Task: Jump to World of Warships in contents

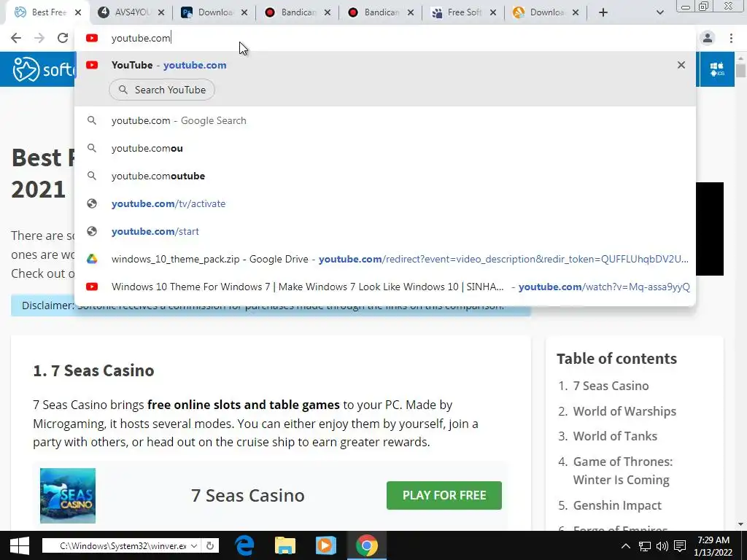Action: click(624, 411)
